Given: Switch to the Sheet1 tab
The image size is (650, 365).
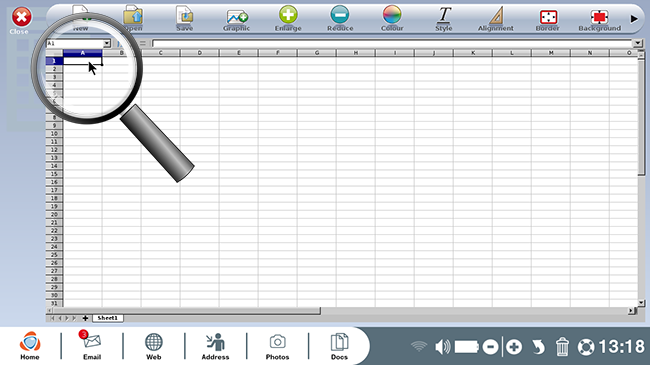Looking at the screenshot, I should [108, 318].
